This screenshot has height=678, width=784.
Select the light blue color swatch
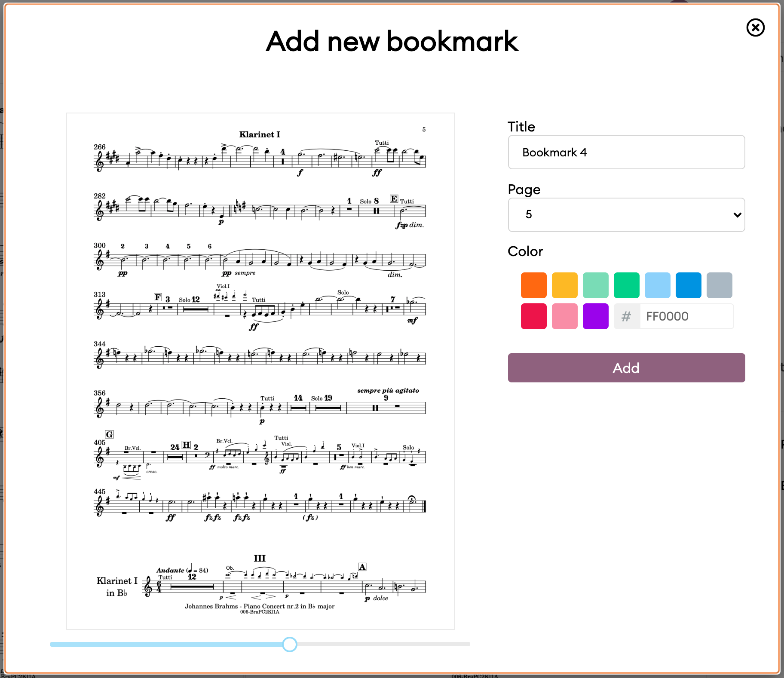point(657,285)
